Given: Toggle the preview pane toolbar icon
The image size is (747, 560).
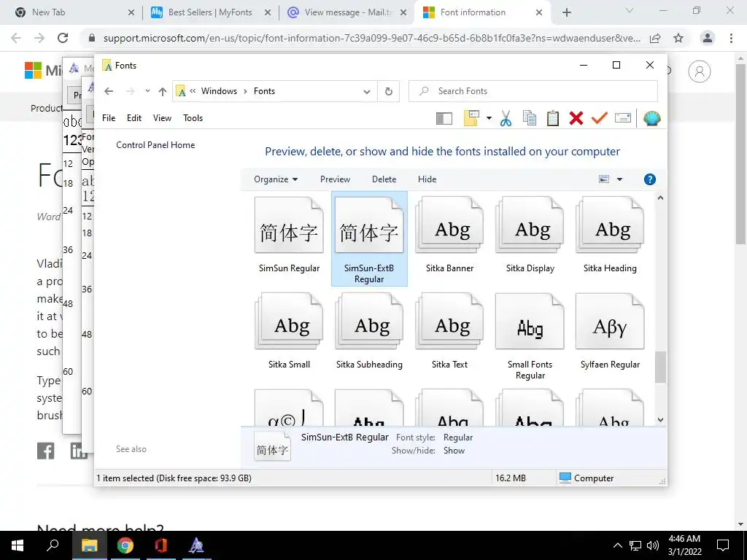Looking at the screenshot, I should click(444, 118).
